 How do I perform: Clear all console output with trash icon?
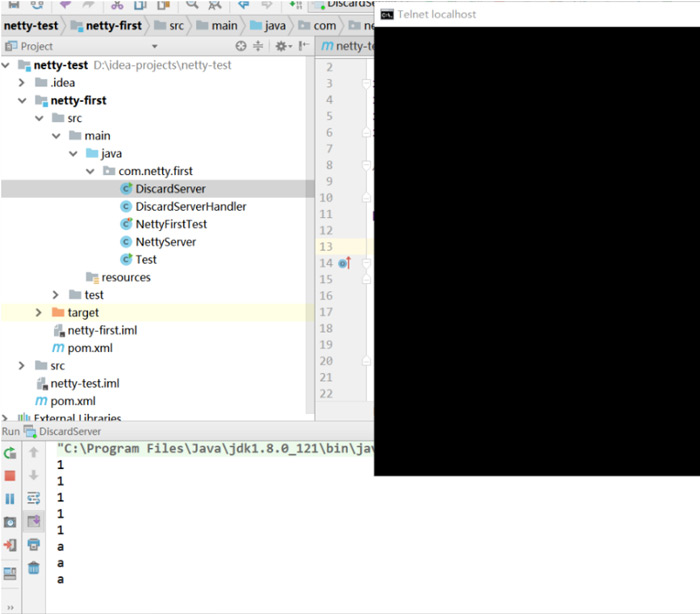coord(33,568)
